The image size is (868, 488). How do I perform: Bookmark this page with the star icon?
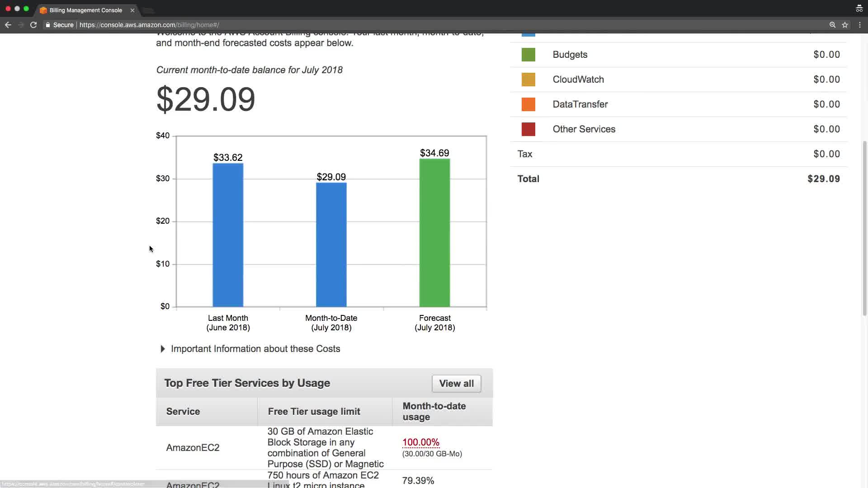click(844, 25)
